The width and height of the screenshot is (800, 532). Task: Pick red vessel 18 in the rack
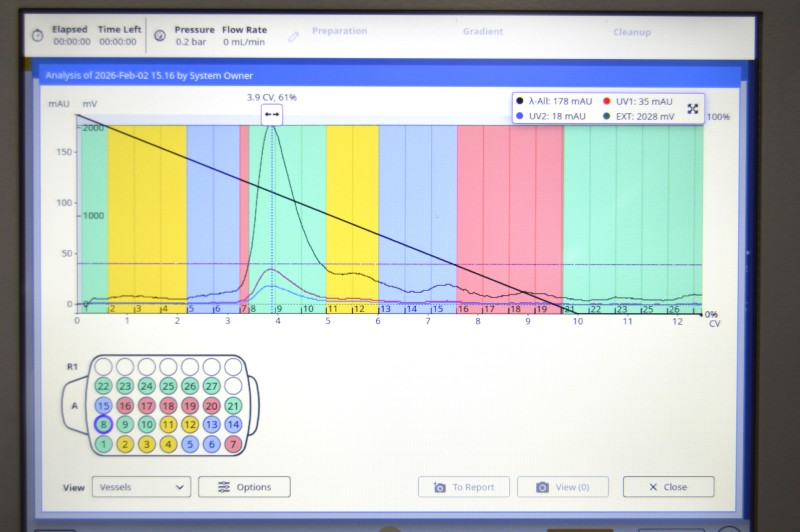tap(168, 405)
